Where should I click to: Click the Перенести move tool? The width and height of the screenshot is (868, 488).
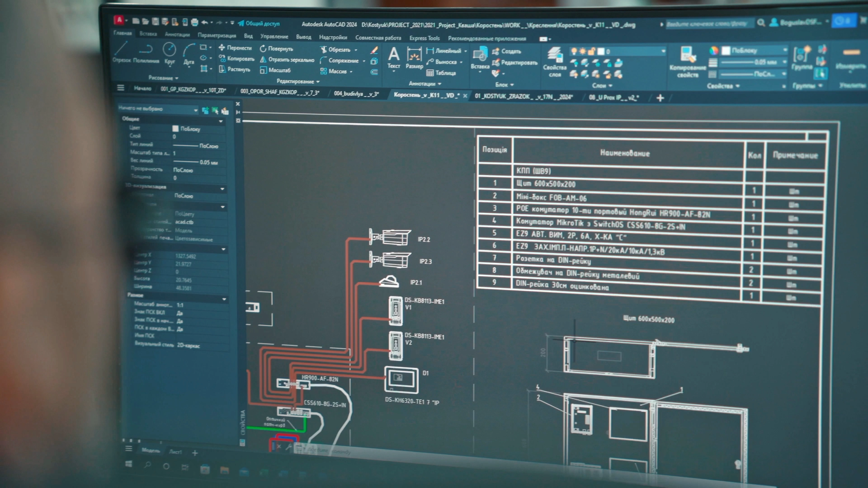pyautogui.click(x=235, y=48)
